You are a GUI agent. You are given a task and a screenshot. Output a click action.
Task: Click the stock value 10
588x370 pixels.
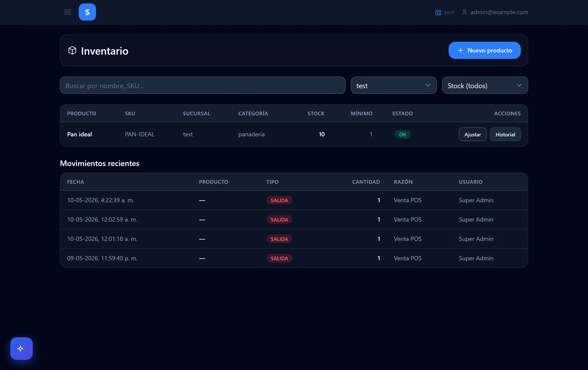point(321,134)
